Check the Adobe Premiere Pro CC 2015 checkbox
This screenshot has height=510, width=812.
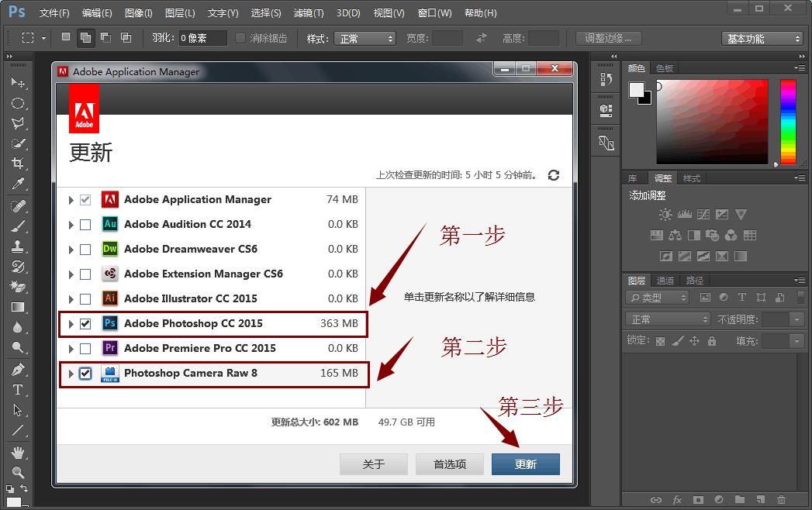85,349
